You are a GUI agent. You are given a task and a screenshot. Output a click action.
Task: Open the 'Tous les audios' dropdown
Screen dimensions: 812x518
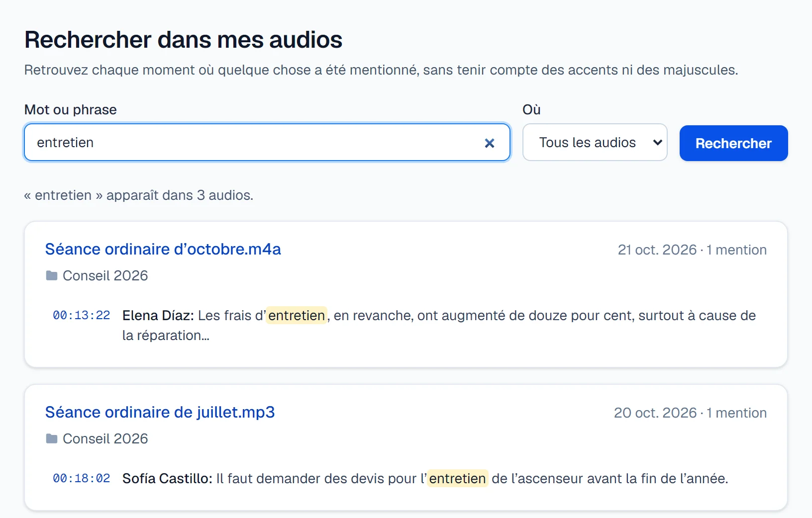pos(595,143)
